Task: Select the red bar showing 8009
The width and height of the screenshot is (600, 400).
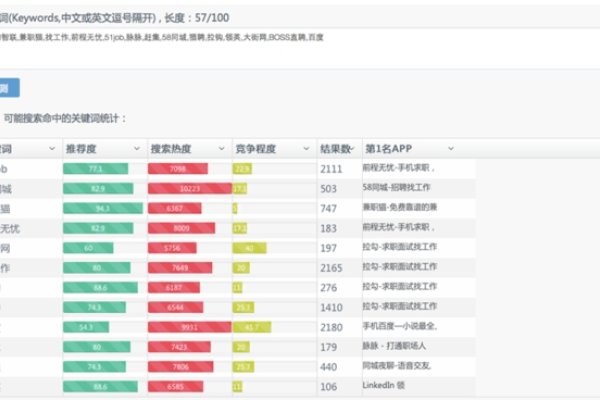Action: pos(181,228)
